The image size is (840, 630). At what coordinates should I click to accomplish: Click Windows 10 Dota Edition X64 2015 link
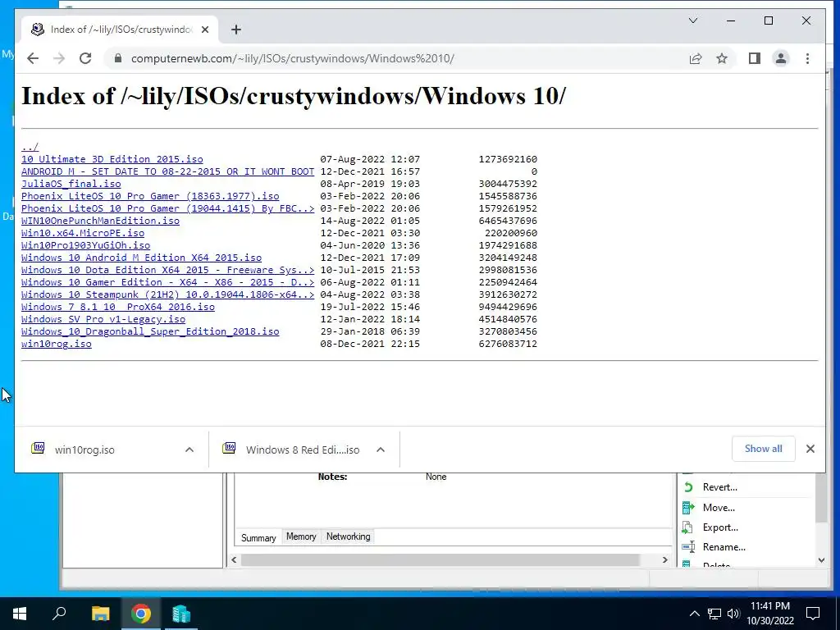coord(167,270)
